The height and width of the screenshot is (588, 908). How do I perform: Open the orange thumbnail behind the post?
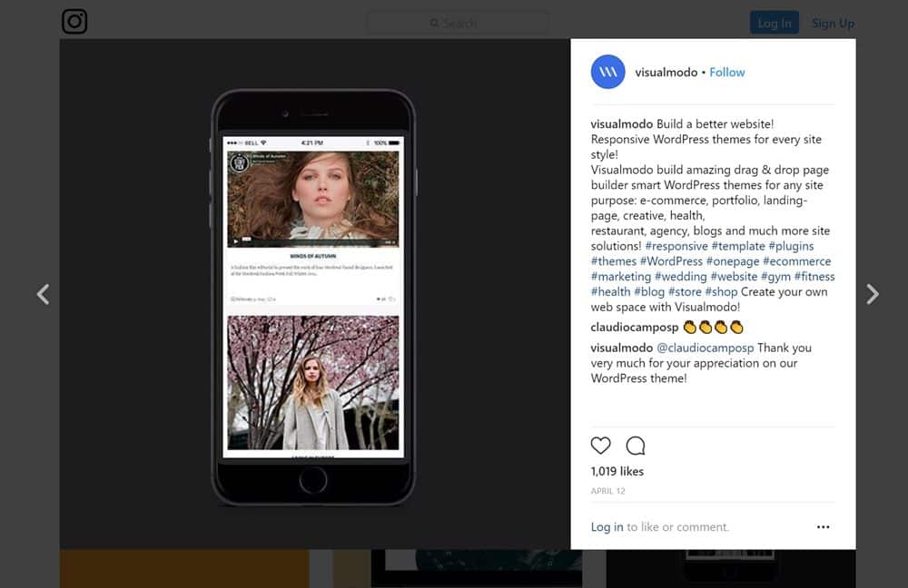tap(184, 568)
